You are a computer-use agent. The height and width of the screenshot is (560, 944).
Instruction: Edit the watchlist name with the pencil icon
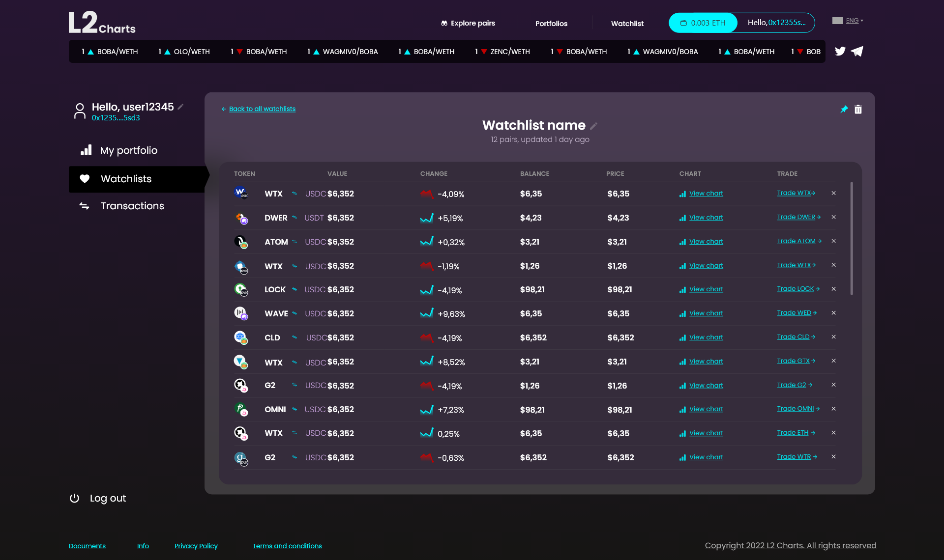point(594,126)
